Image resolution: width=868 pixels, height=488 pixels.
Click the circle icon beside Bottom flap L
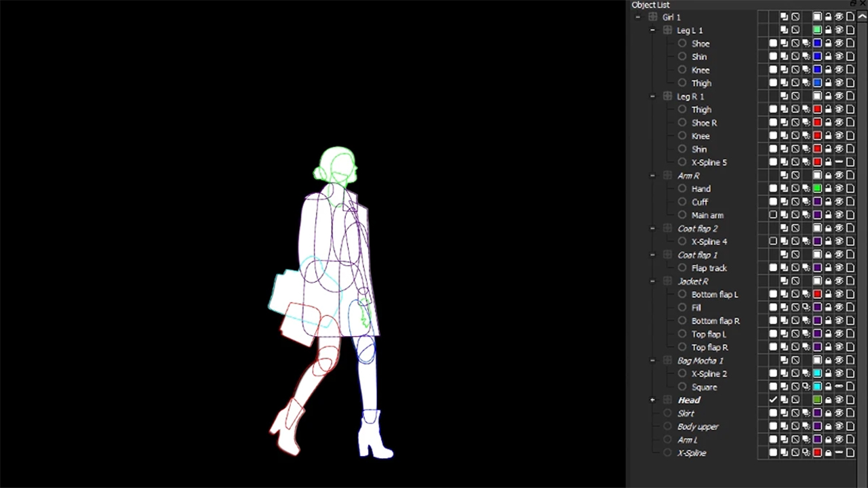[x=682, y=294]
